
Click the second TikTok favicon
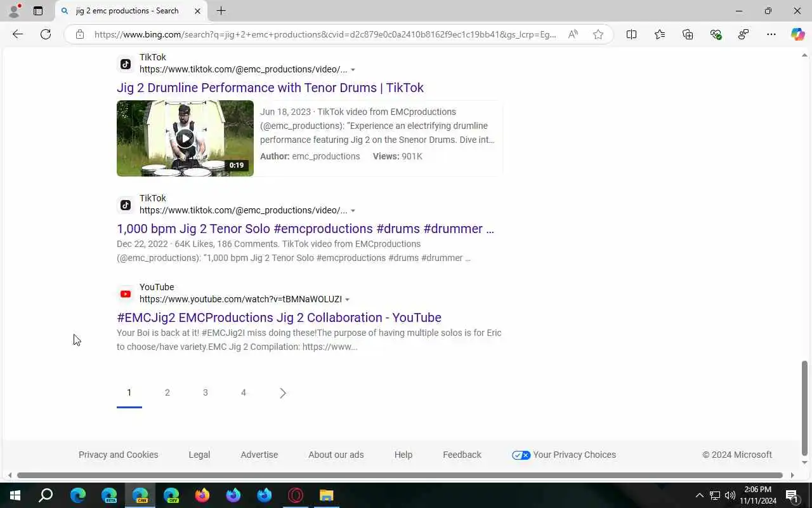(x=126, y=204)
